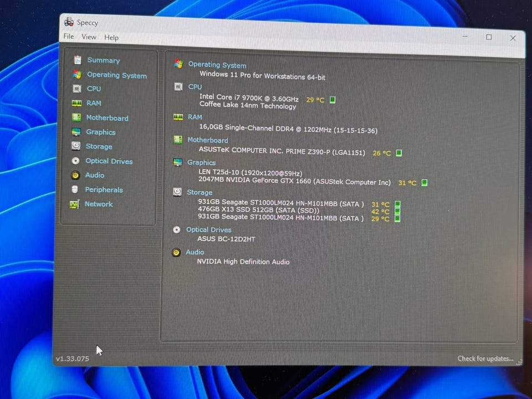The width and height of the screenshot is (532, 399).
Task: Click the motherboard temperature indicator beside 26 °C
Action: tap(399, 153)
